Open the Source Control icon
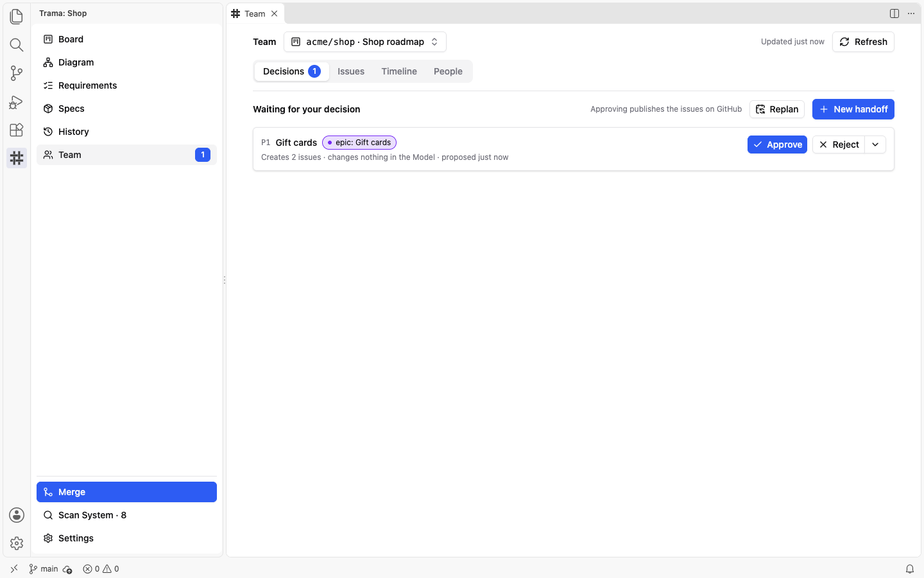Screen dimensions: 924x578 pyautogui.click(x=17, y=73)
